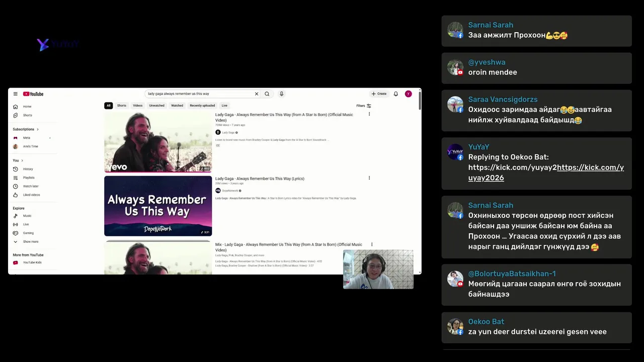
Task: Open the Official Music Video title link
Action: click(284, 117)
